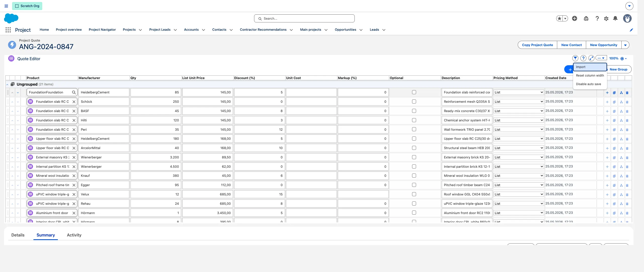Select Import from the menu
The image size is (644, 272).
point(590,67)
